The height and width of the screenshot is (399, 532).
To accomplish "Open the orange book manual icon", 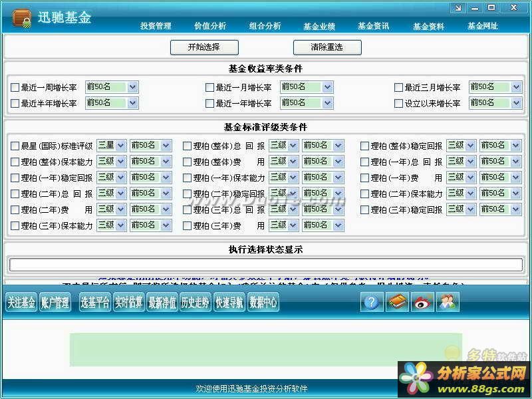I will point(397,302).
